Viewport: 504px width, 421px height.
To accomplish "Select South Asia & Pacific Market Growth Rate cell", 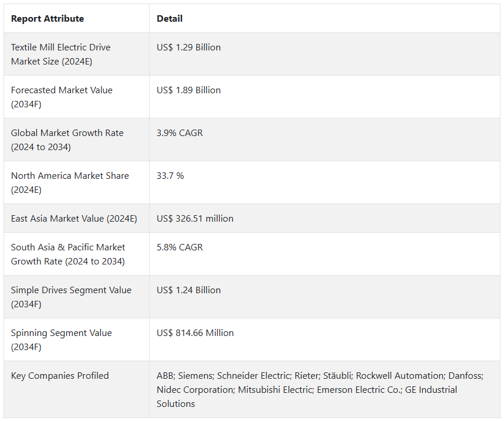I will click(x=68, y=254).
